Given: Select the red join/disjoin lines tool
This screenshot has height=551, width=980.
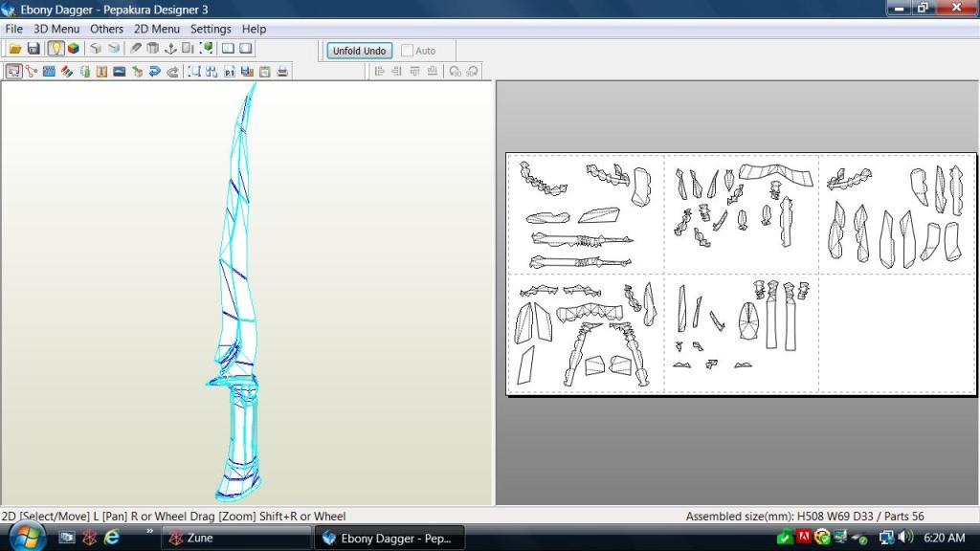Looking at the screenshot, I should pos(32,71).
